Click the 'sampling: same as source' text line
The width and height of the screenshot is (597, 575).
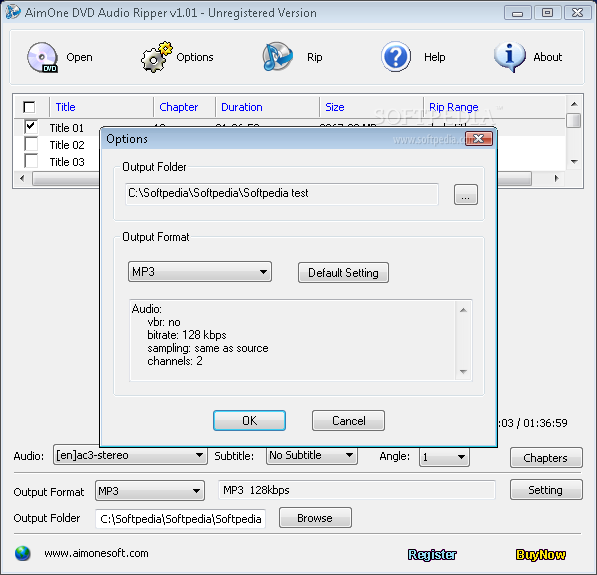[208, 348]
